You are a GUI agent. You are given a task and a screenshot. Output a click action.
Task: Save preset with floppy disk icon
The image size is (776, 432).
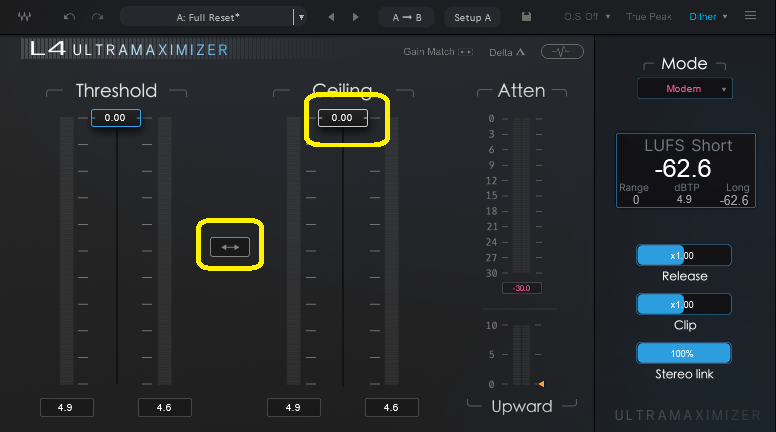point(527,17)
